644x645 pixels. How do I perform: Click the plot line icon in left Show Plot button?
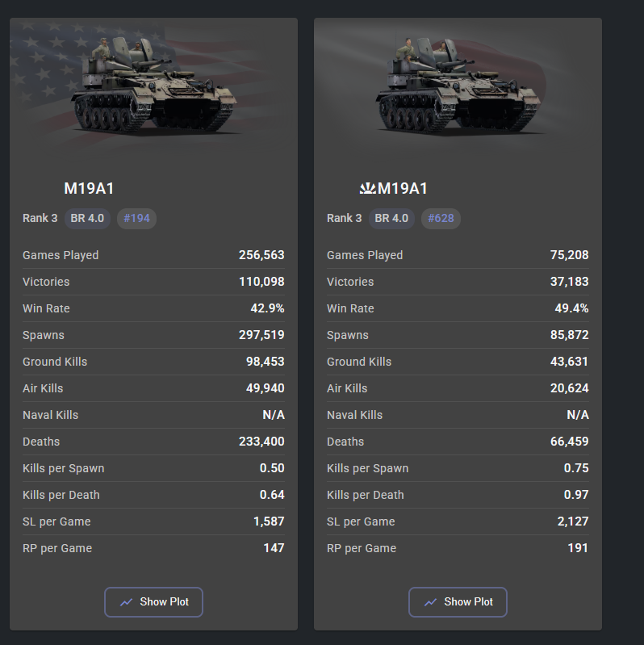[126, 602]
